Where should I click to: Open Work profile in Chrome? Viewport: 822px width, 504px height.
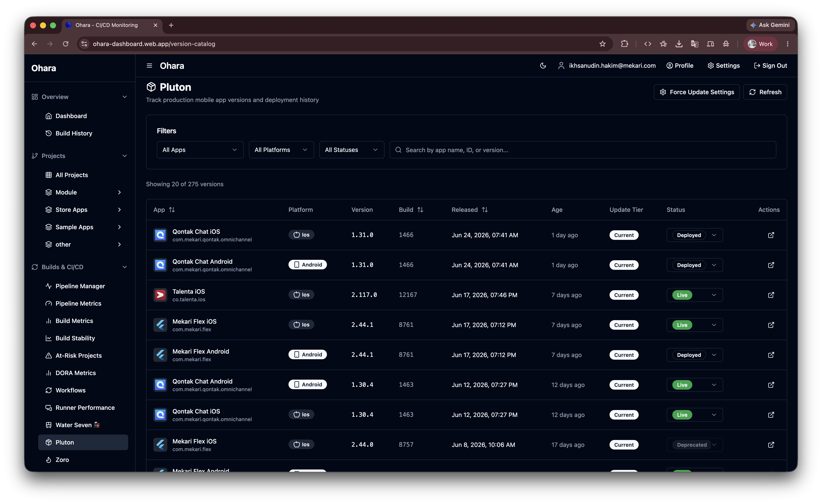click(x=760, y=44)
